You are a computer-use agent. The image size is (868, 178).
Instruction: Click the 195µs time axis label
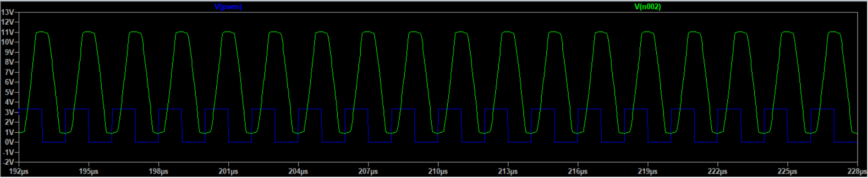tap(88, 172)
